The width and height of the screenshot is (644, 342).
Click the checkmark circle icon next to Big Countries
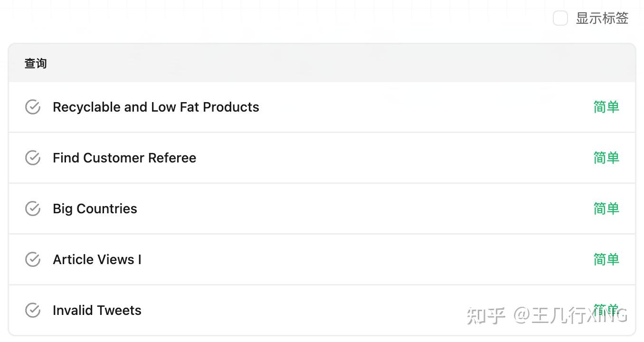[x=32, y=209]
